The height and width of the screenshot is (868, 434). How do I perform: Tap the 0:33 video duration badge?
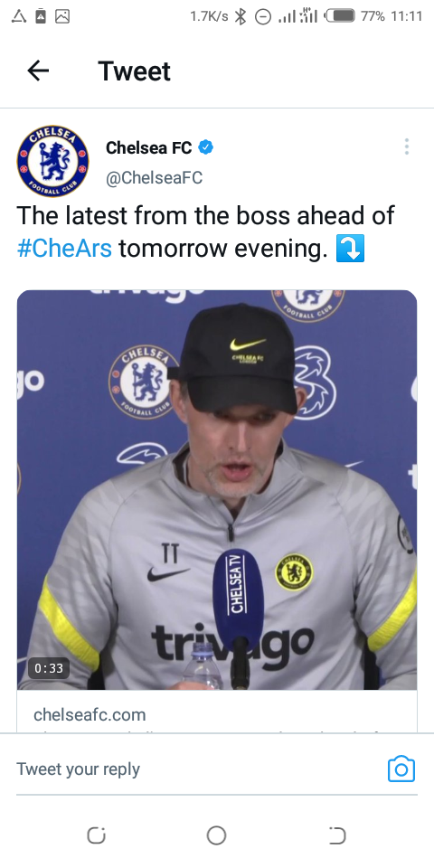[x=49, y=668]
